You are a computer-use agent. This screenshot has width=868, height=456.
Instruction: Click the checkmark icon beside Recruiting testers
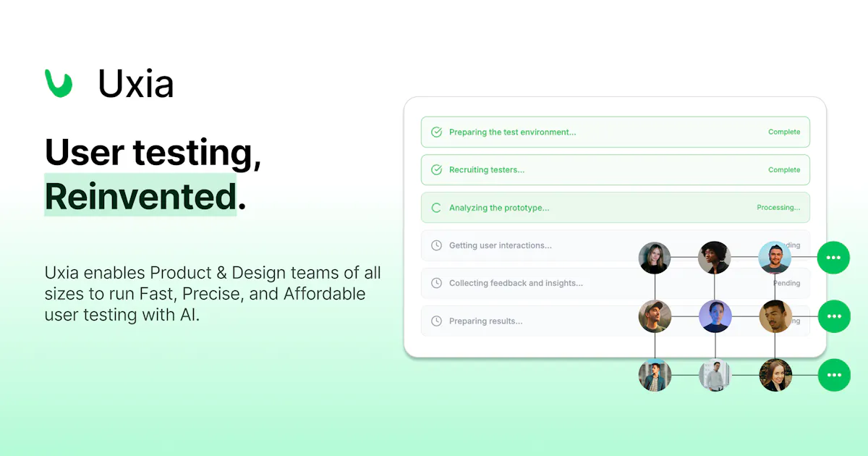click(436, 170)
